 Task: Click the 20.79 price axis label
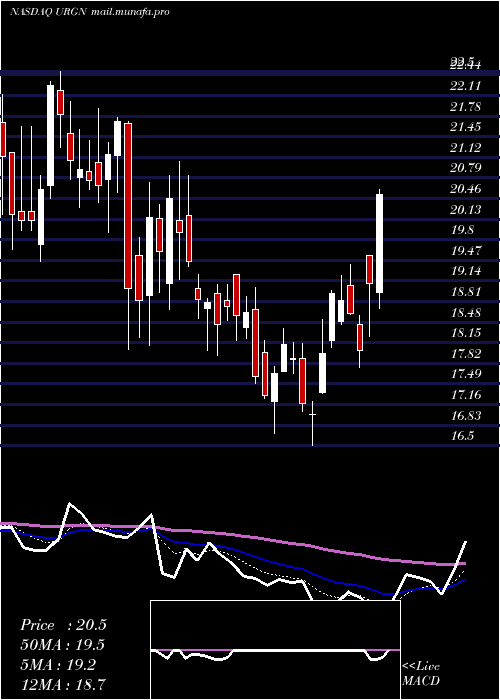[x=466, y=168]
